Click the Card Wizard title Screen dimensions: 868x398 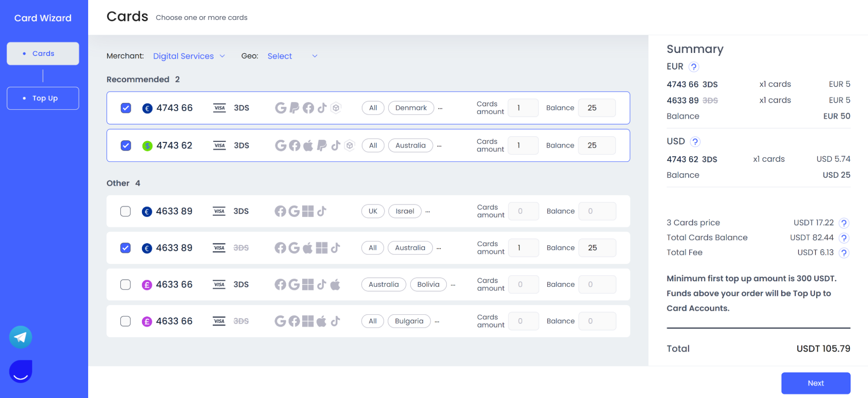pyautogui.click(x=43, y=18)
